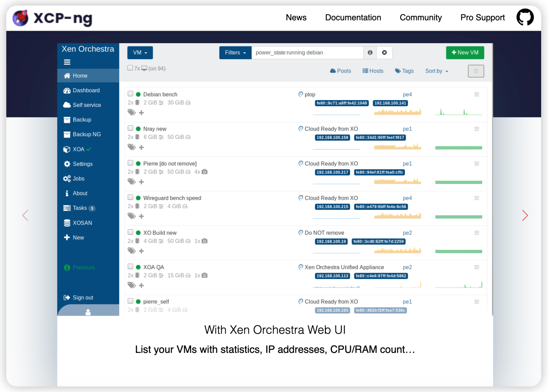Open the VM type dropdown

pyautogui.click(x=140, y=53)
